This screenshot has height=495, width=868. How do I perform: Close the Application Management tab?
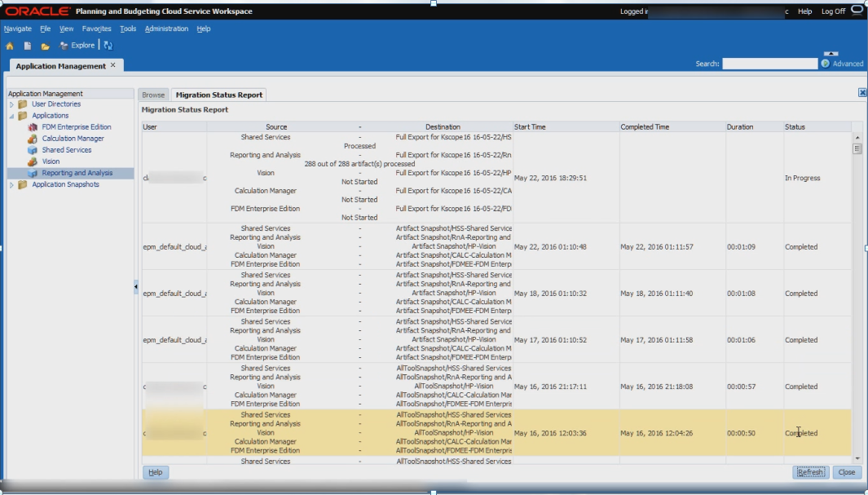pyautogui.click(x=113, y=64)
